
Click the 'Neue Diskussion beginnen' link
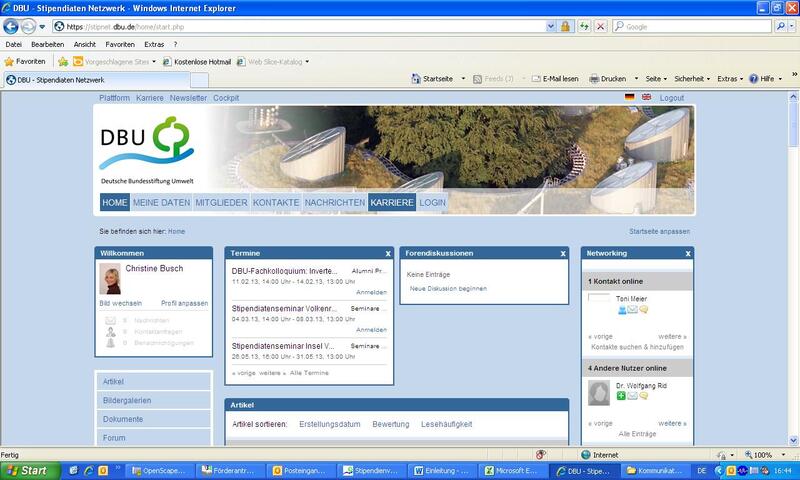coord(449,288)
